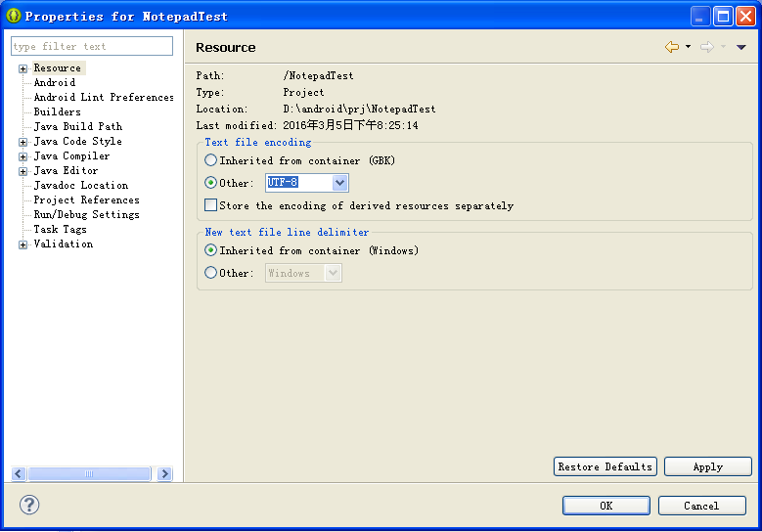Confirm with the OK button
762x532 pixels.
coord(606,506)
